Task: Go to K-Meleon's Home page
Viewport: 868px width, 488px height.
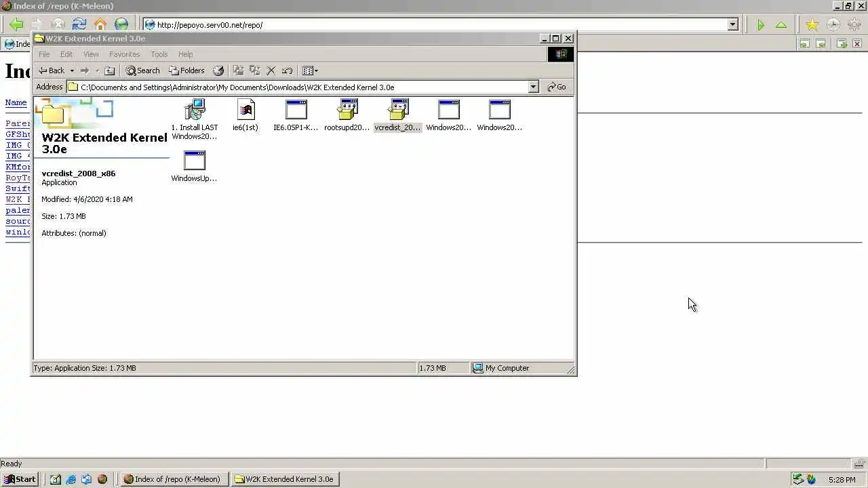Action: (x=100, y=24)
